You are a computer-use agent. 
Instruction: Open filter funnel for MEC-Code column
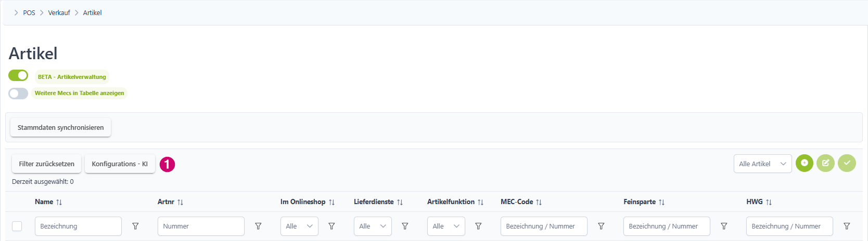(601, 226)
